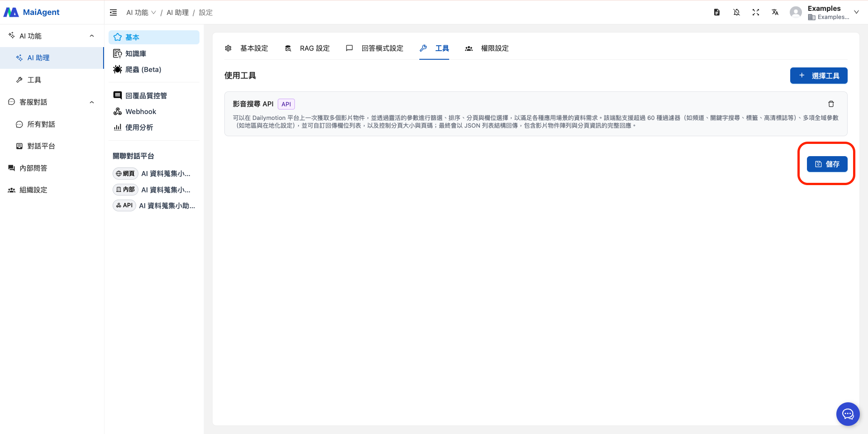
Task: Open 使用分析 in the sidebar
Action: tap(138, 127)
